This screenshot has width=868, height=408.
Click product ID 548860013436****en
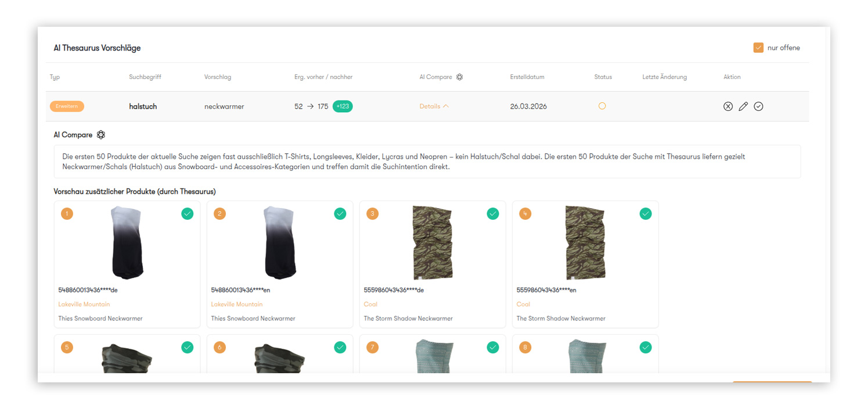[240, 290]
